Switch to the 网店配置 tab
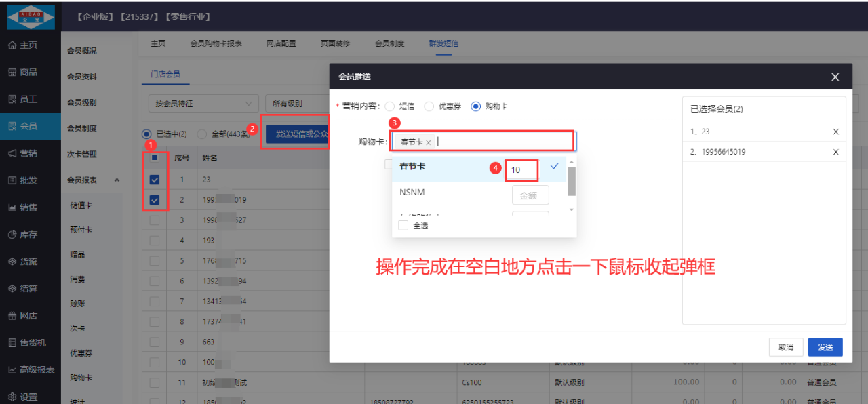 (x=281, y=43)
